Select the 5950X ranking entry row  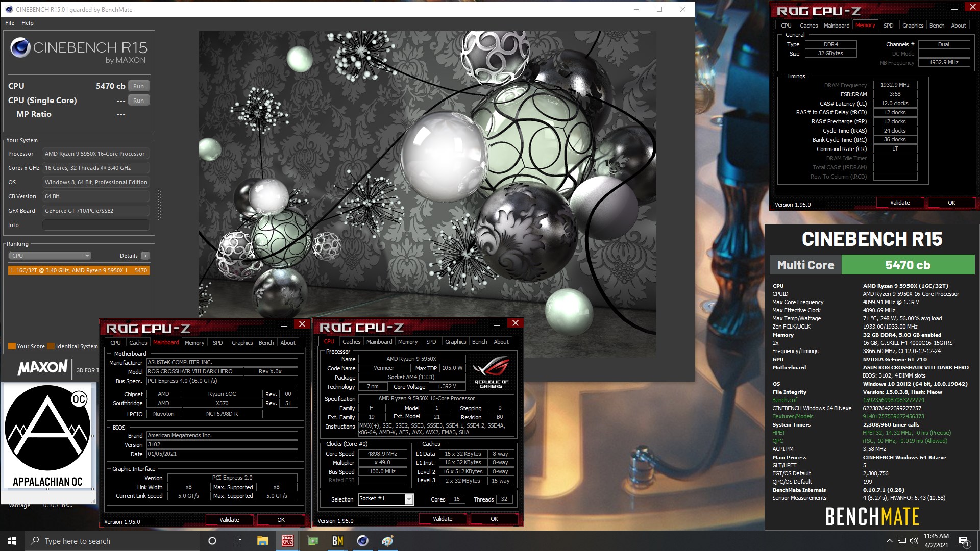(79, 270)
